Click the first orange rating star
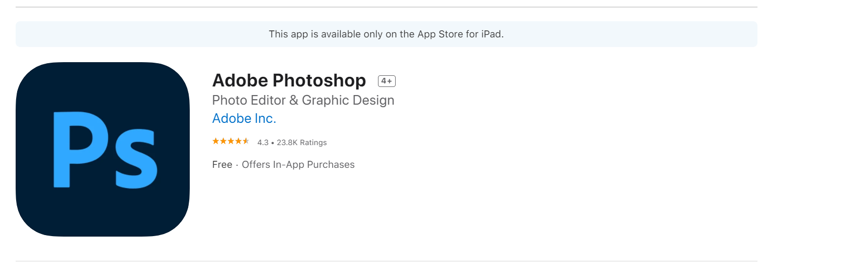 pyautogui.click(x=215, y=142)
